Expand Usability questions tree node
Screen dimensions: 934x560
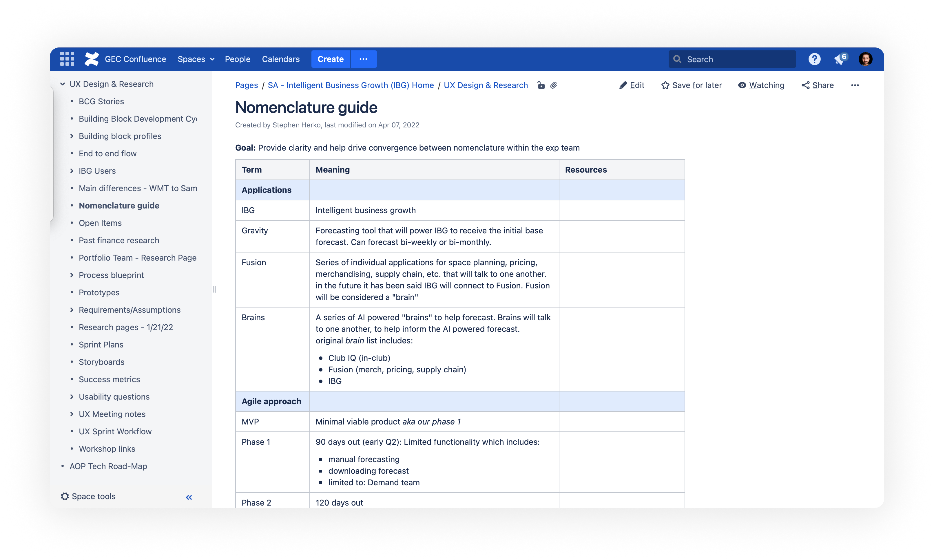coord(72,397)
